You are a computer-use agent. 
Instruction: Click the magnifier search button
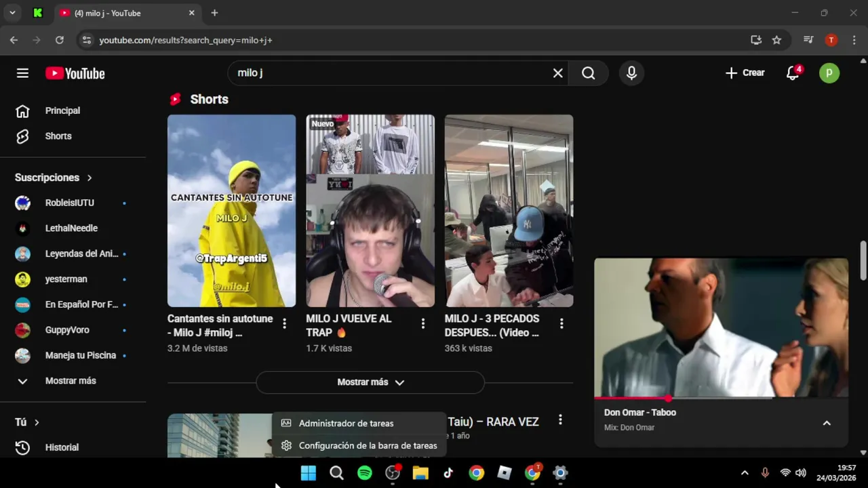pyautogui.click(x=588, y=73)
